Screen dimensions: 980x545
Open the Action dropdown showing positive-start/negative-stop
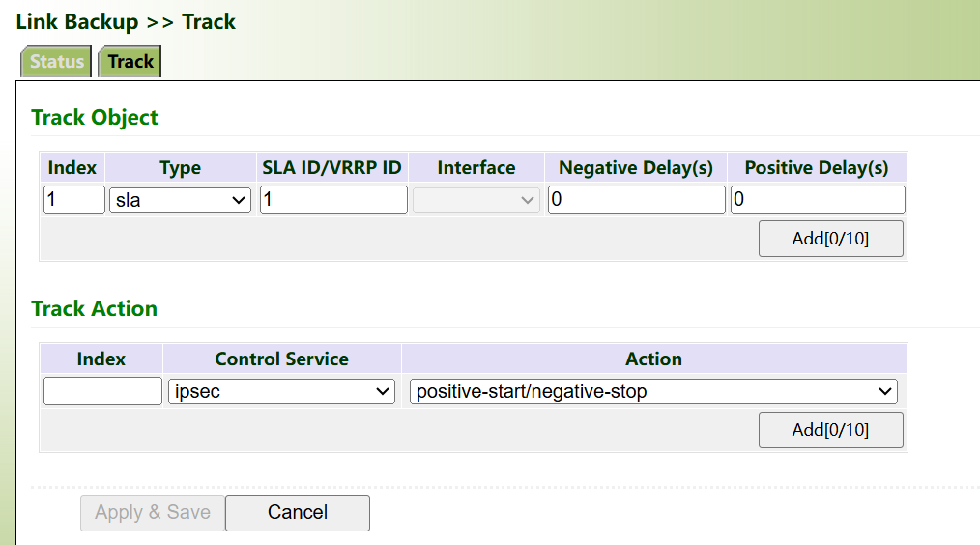tap(653, 391)
